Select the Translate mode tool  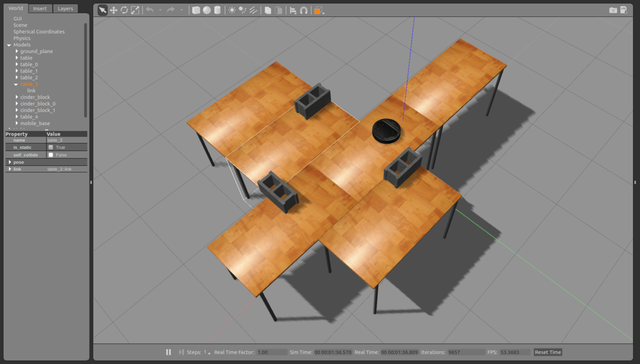(x=114, y=10)
